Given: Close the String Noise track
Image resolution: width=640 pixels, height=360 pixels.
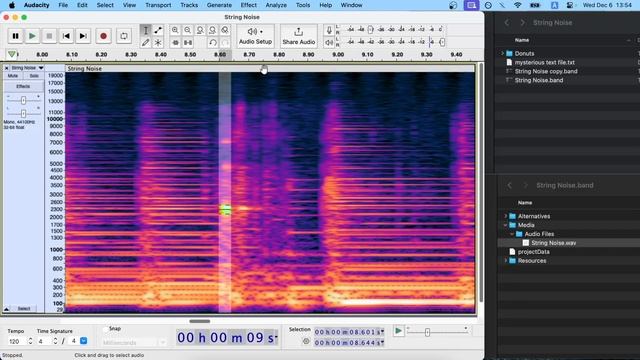Looking at the screenshot, I should point(7,68).
